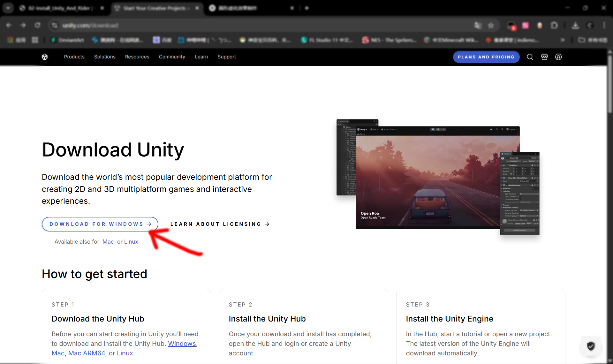Open the all bookmarks folder
This screenshot has height=364, width=613.
point(593,40)
